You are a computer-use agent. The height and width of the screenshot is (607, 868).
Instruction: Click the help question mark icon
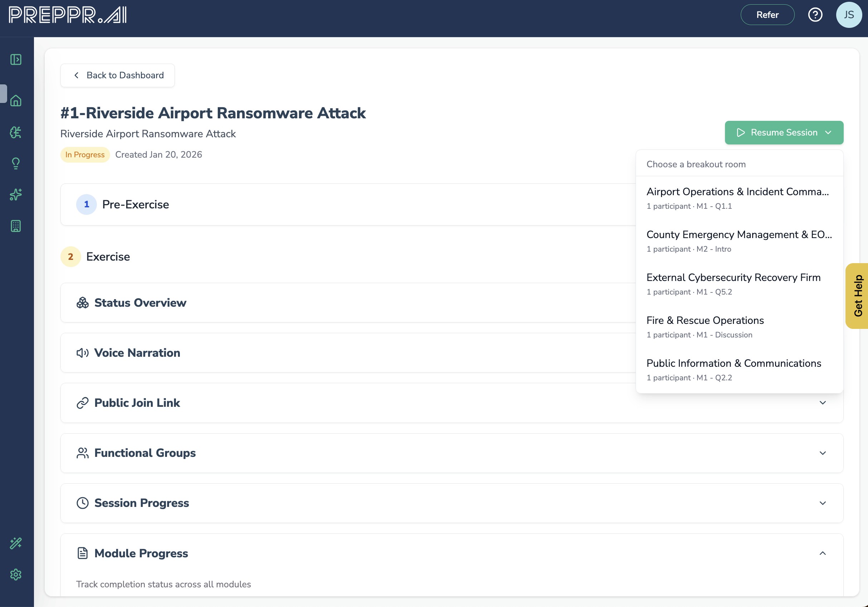(815, 15)
